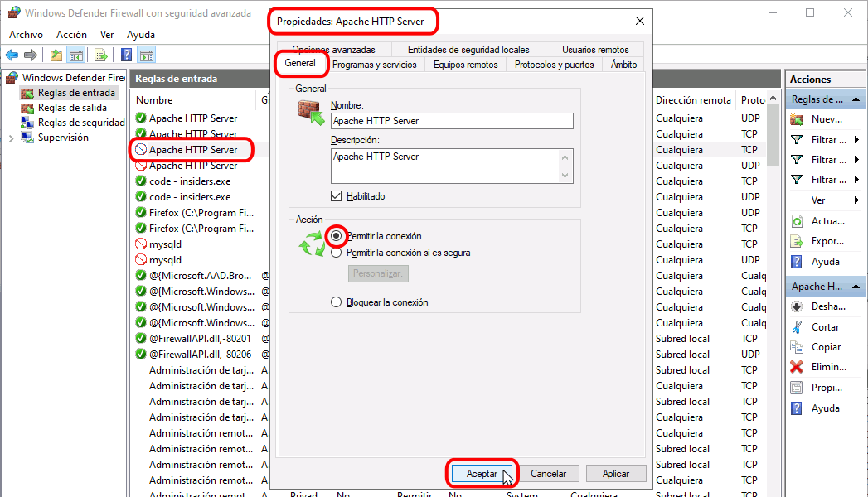Image resolution: width=868 pixels, height=497 pixels.
Task: Click the Export list toolbar icon
Action: click(x=101, y=55)
